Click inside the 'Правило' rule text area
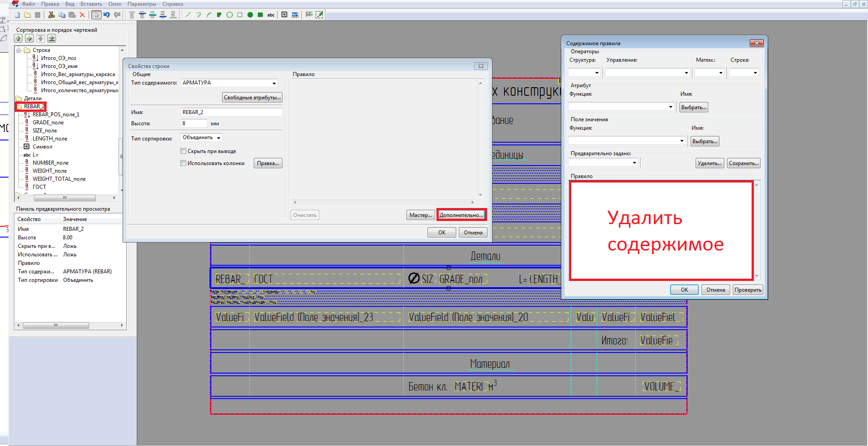 pyautogui.click(x=661, y=231)
